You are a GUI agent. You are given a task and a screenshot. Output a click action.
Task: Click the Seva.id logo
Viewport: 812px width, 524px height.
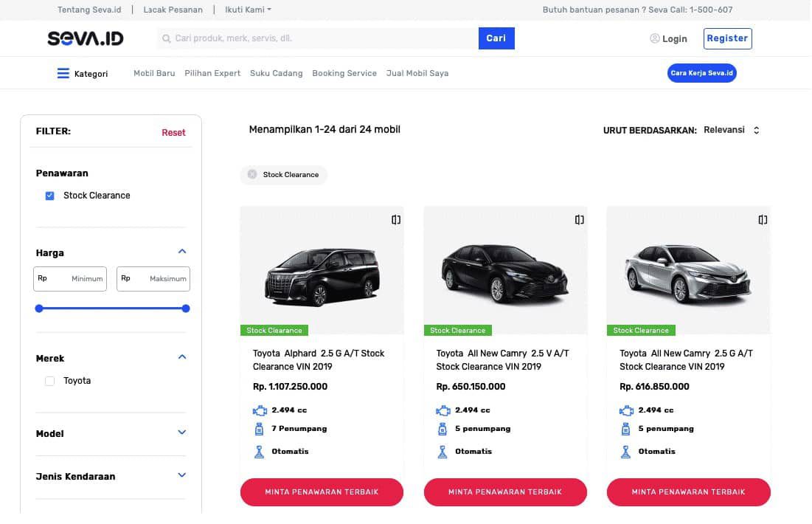click(86, 38)
